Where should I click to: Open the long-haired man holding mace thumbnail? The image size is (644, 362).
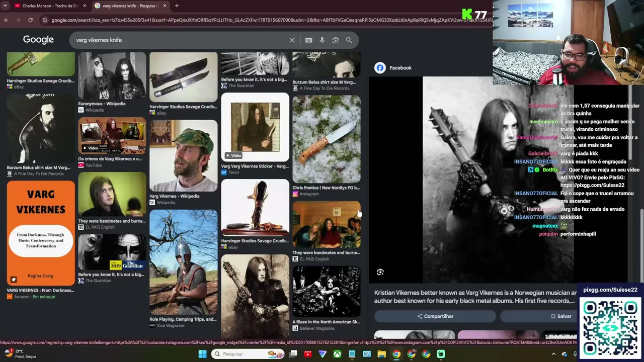[x=255, y=296]
